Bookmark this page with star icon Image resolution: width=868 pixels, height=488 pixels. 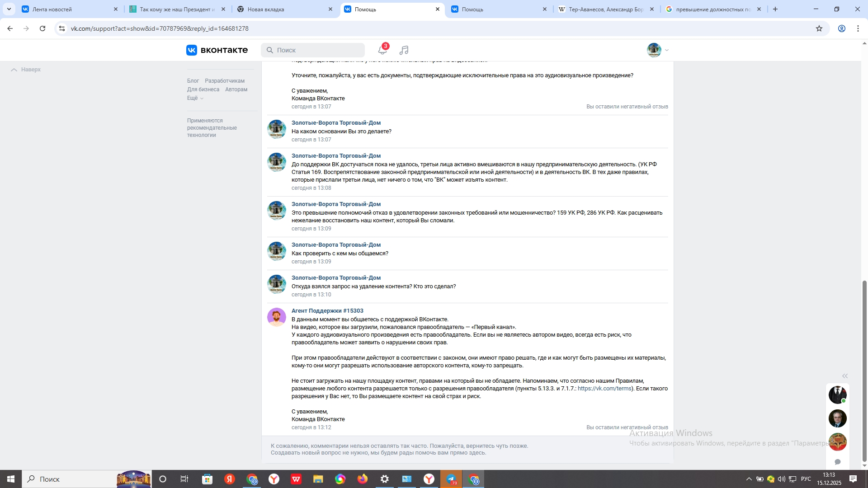pyautogui.click(x=819, y=28)
